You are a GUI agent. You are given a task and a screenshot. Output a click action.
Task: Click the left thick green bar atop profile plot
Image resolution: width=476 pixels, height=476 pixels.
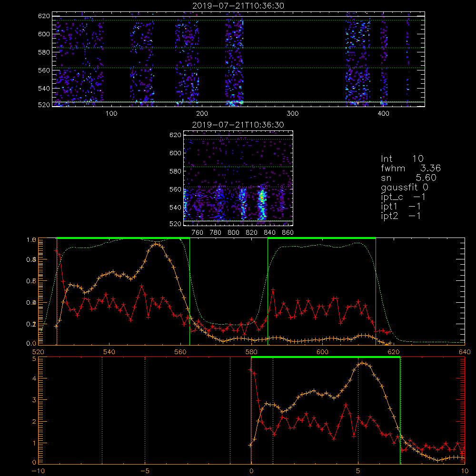point(123,238)
